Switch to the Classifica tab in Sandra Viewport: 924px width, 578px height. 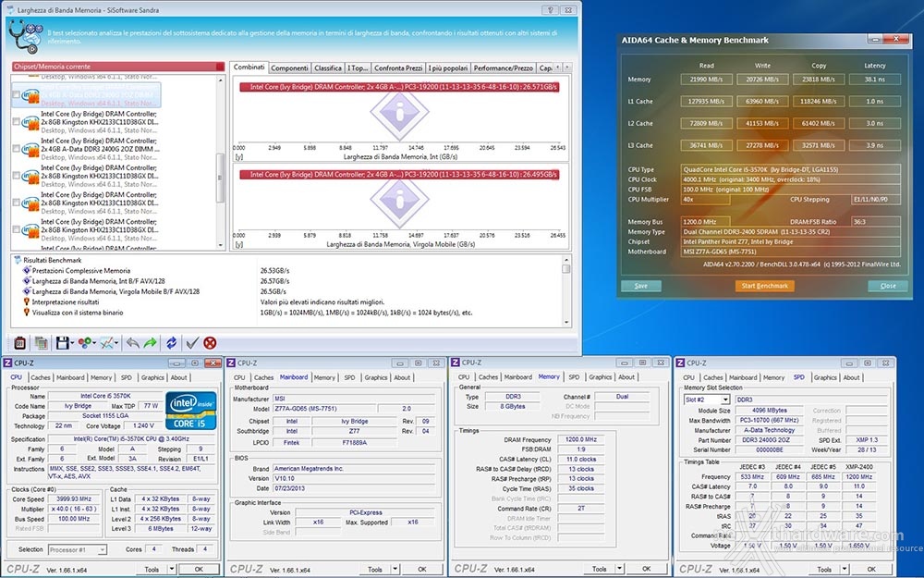click(x=328, y=68)
